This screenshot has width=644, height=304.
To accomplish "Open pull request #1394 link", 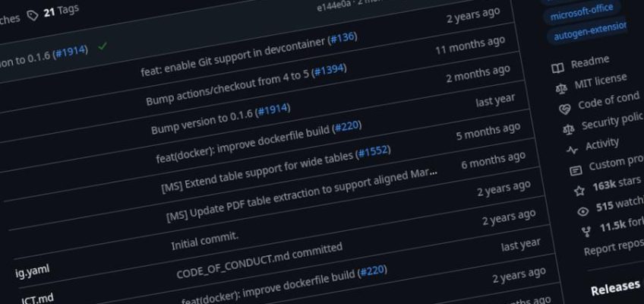I will (x=329, y=70).
